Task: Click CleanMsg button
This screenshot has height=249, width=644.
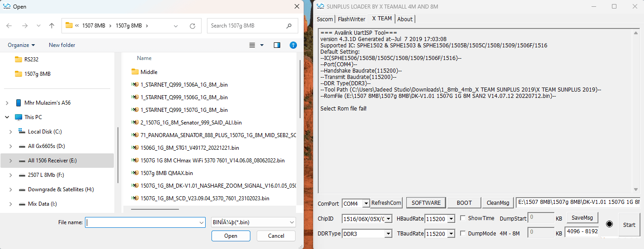Action: (x=498, y=203)
